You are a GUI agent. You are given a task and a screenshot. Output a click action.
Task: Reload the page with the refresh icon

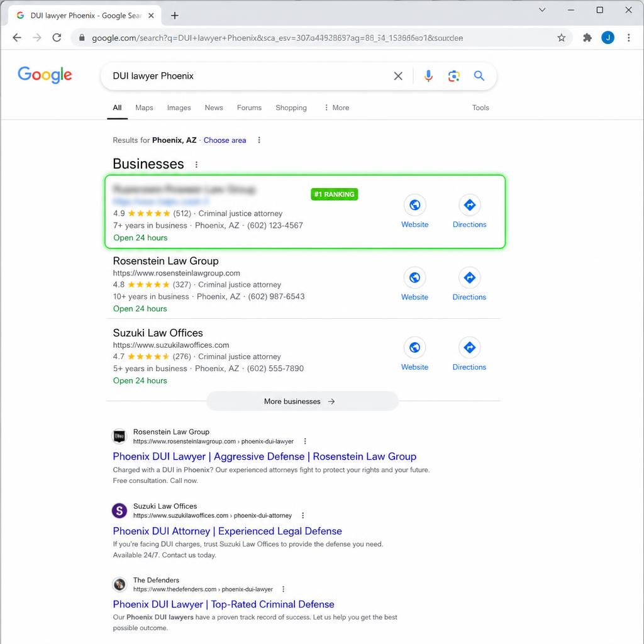click(x=57, y=38)
